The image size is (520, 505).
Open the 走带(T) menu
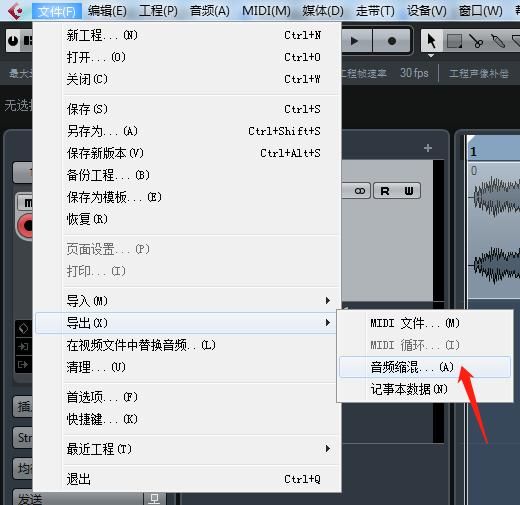[375, 11]
